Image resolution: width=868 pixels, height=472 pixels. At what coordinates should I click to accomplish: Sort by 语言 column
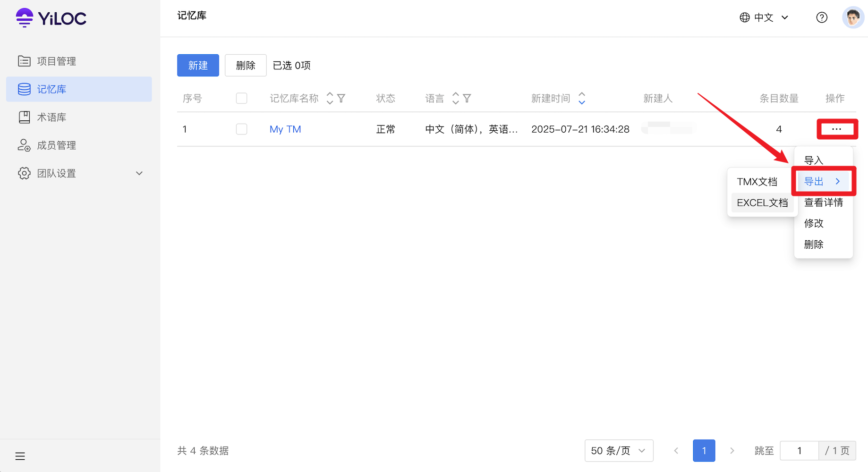(455, 98)
